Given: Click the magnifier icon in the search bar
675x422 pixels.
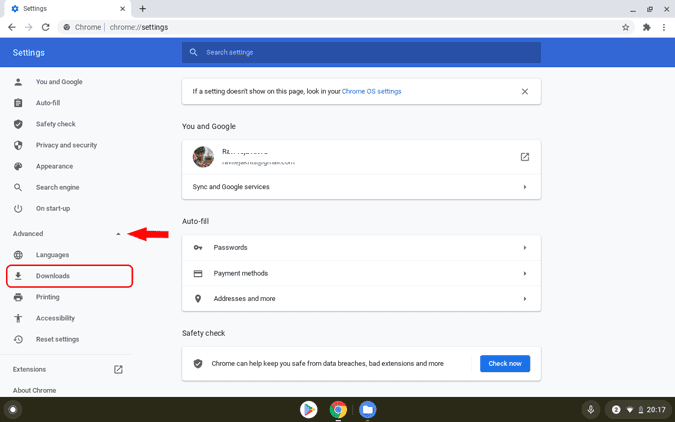Looking at the screenshot, I should pos(194,52).
